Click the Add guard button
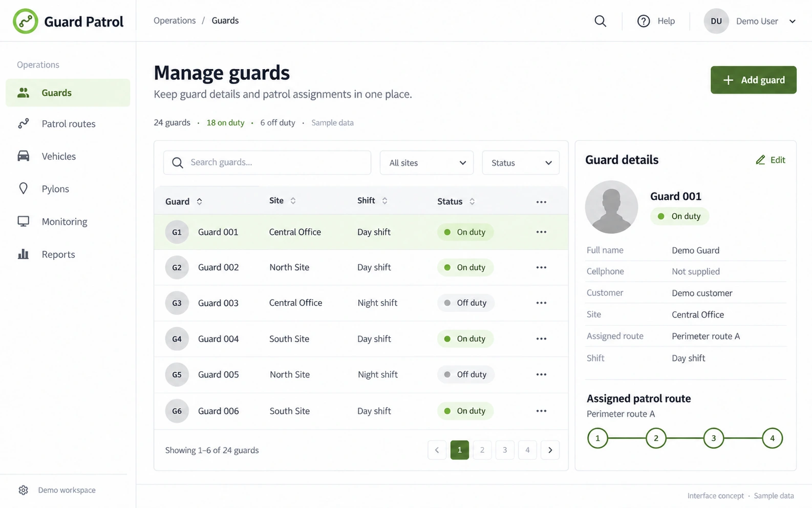The image size is (812, 508). pos(753,80)
